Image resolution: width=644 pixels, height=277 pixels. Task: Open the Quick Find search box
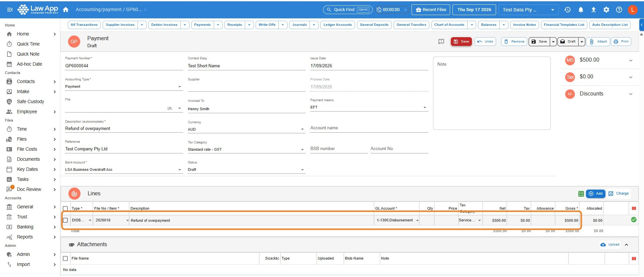347,10
